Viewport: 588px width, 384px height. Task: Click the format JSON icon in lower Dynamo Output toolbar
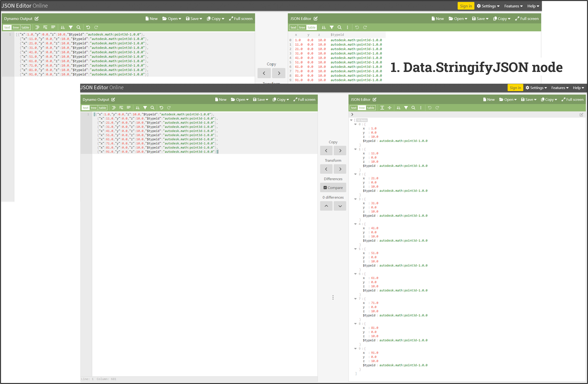tap(114, 108)
